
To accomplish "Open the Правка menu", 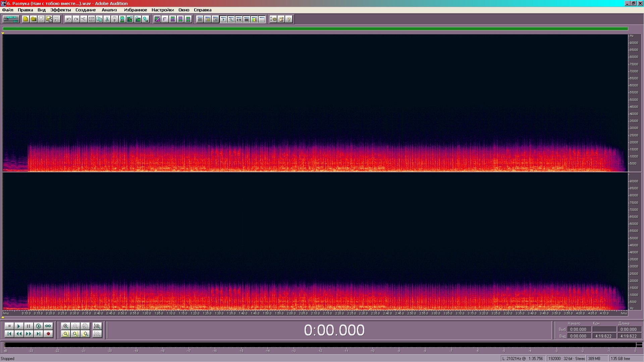I will 25,10.
